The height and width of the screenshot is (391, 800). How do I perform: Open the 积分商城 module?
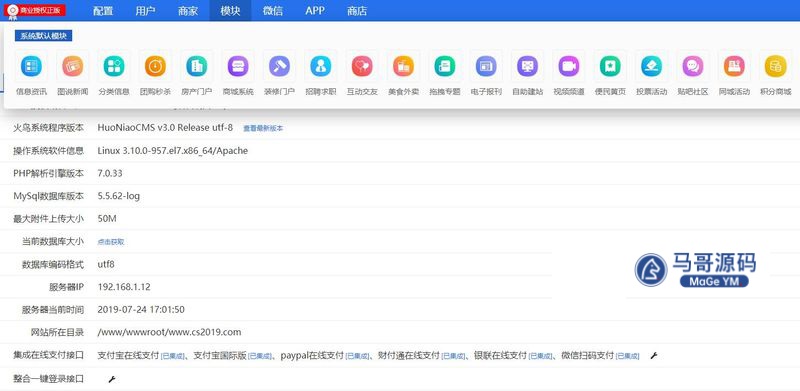(775, 73)
